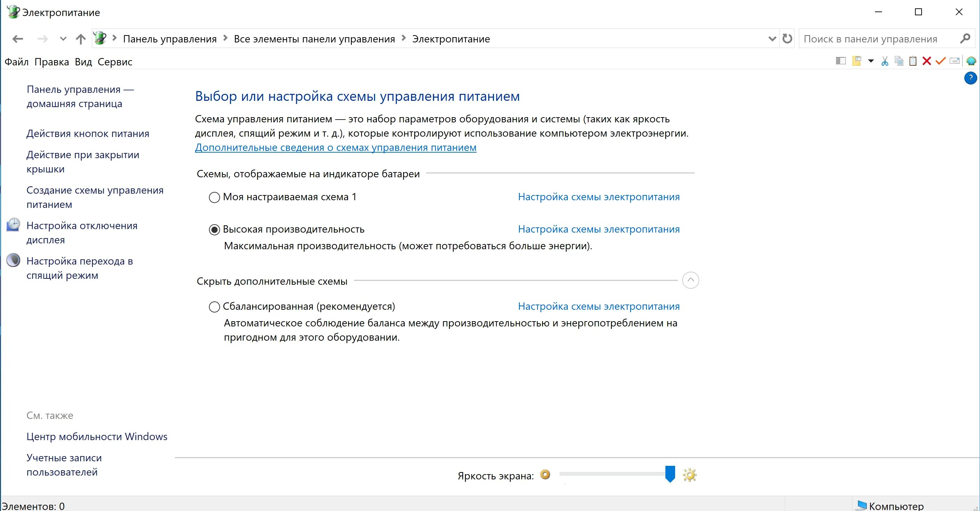Viewport: 980px width, 511px height.
Task: Click the Copy documents toolbar icon
Action: [x=899, y=61]
